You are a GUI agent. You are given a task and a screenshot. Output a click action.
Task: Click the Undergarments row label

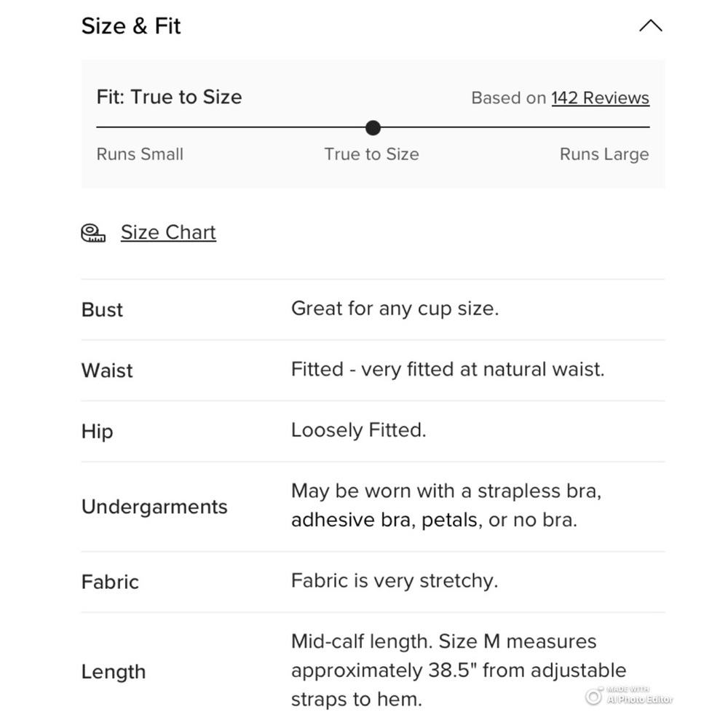154,507
